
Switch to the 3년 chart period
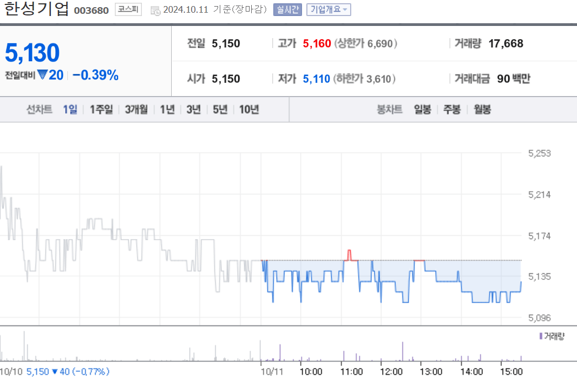pos(194,109)
